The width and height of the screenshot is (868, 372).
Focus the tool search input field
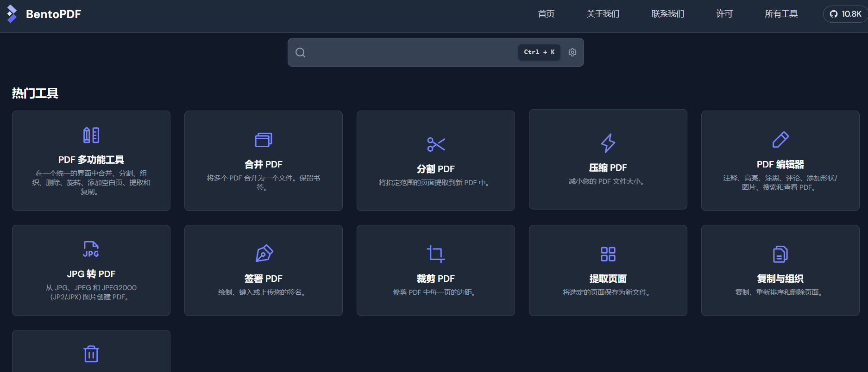tap(412, 52)
